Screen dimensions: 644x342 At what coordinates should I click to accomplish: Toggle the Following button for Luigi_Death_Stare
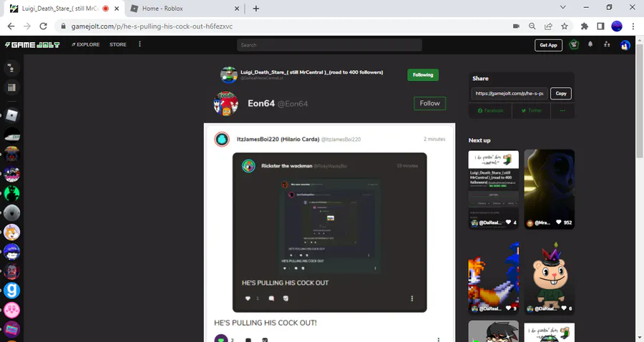point(423,74)
